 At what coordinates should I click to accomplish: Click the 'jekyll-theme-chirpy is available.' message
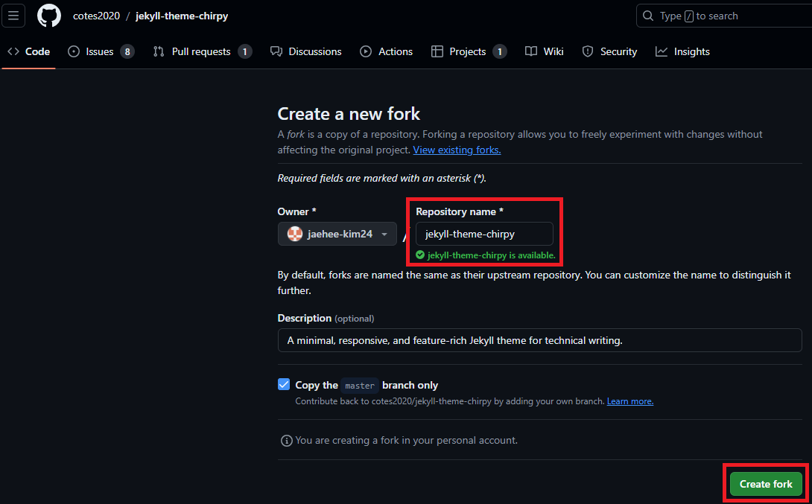491,255
